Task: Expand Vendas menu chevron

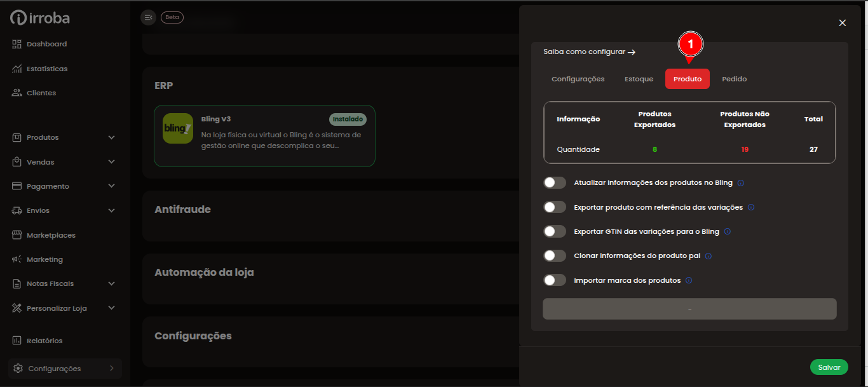Action: 112,162
